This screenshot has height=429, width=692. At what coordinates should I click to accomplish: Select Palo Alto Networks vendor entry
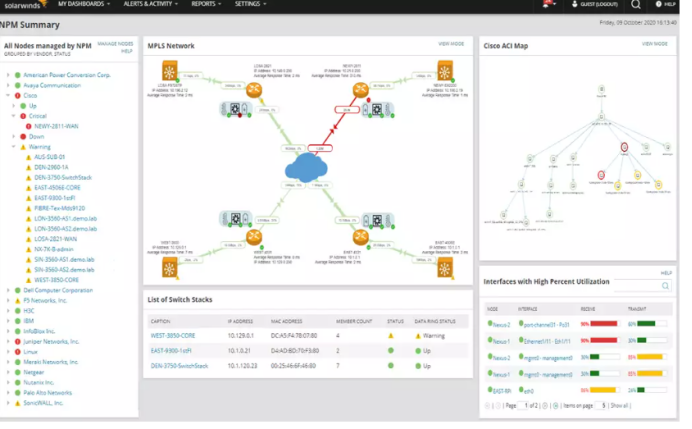[x=47, y=393]
